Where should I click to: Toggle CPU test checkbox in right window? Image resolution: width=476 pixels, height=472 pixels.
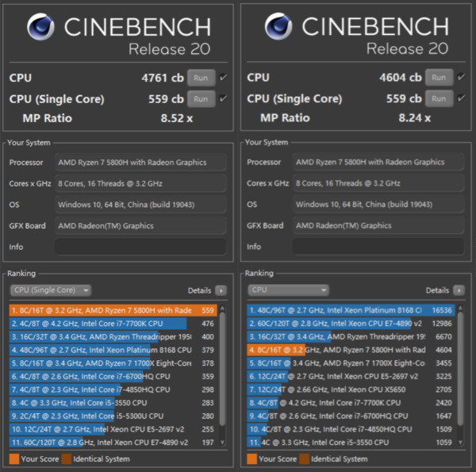pyautogui.click(x=461, y=77)
